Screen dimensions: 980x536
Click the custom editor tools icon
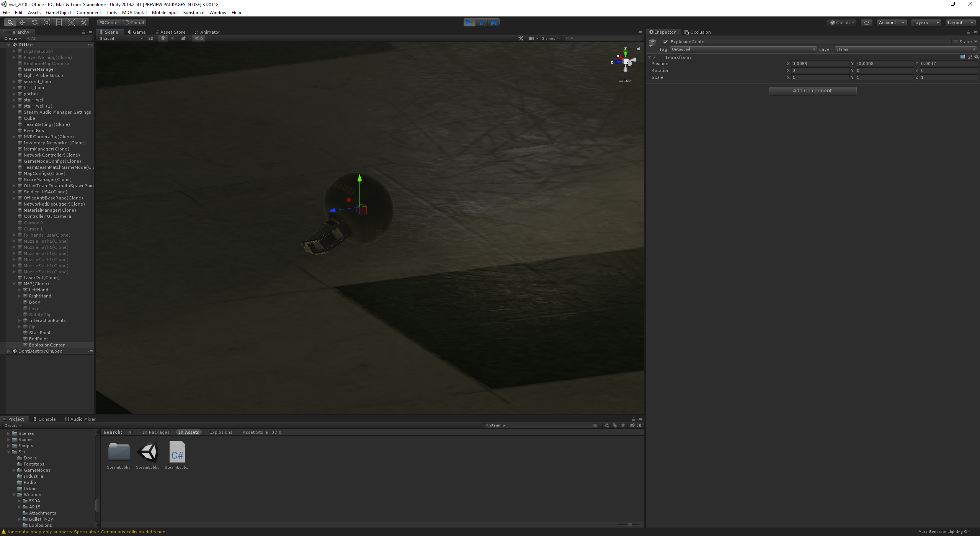(x=84, y=22)
